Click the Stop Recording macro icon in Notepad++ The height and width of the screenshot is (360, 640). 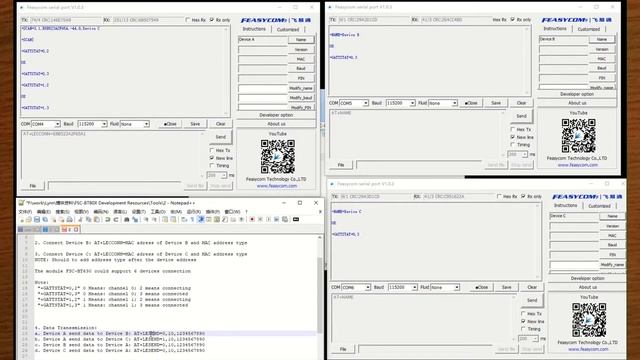click(260, 220)
